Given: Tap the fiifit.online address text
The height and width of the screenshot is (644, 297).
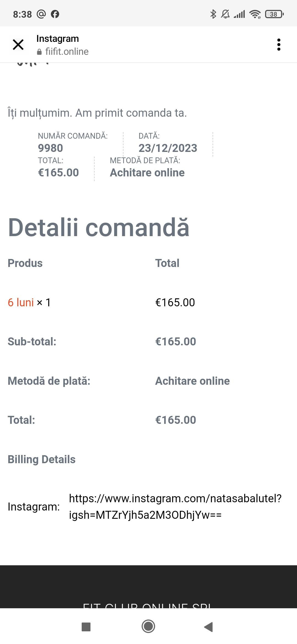Looking at the screenshot, I should pos(67,52).
